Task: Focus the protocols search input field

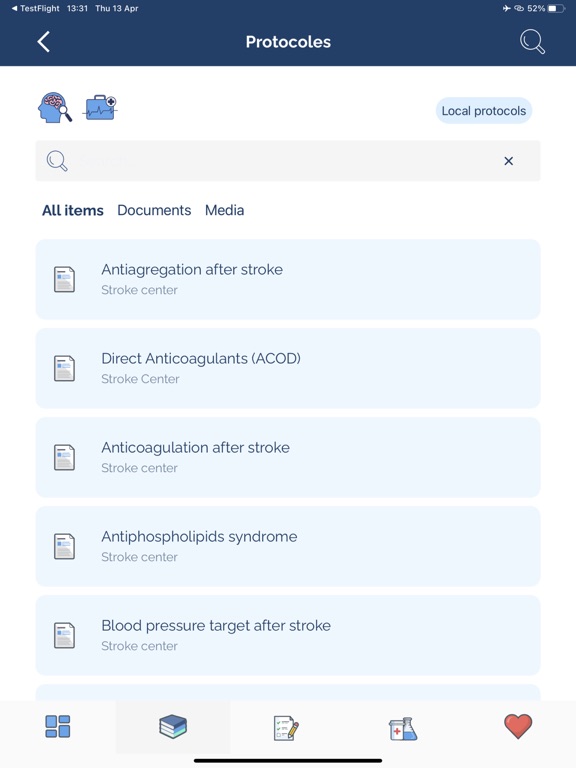Action: tap(288, 161)
